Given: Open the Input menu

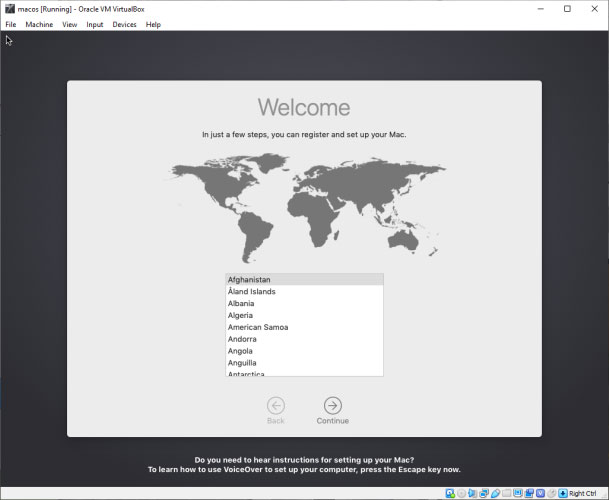Looking at the screenshot, I should [94, 24].
